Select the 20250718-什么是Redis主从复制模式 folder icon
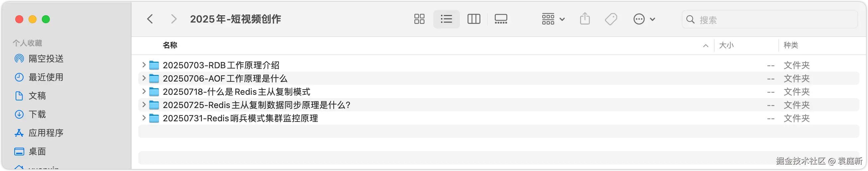The image size is (868, 171). 154,92
